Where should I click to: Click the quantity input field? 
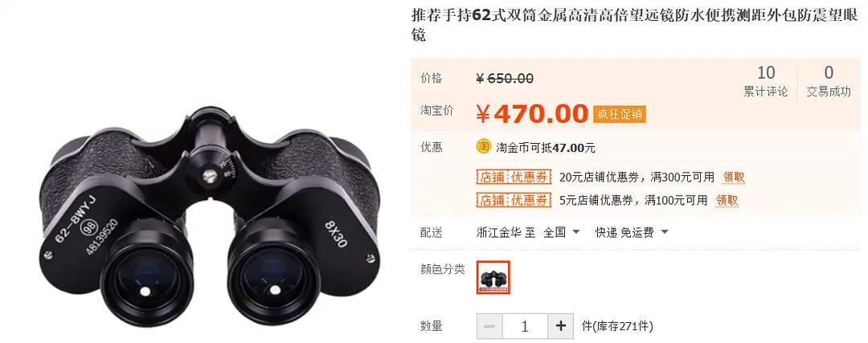tap(525, 326)
